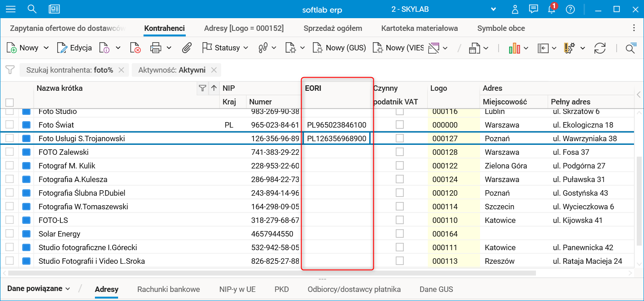The width and height of the screenshot is (644, 301).
Task: Tick the row checkbox for FOTO Zalewski
Action: (x=10, y=152)
